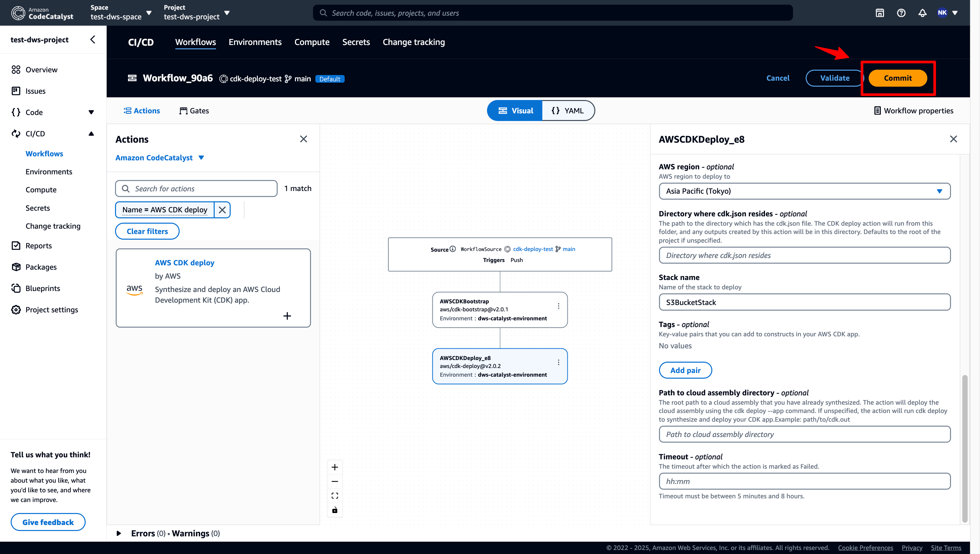Open the AWS region Asia Pacific (Tokyo) dropdown

(x=804, y=191)
